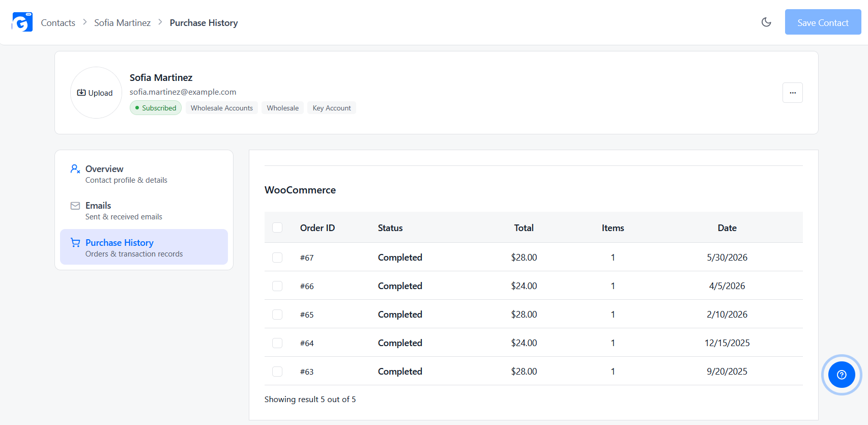Check the box for order #67

point(277,258)
